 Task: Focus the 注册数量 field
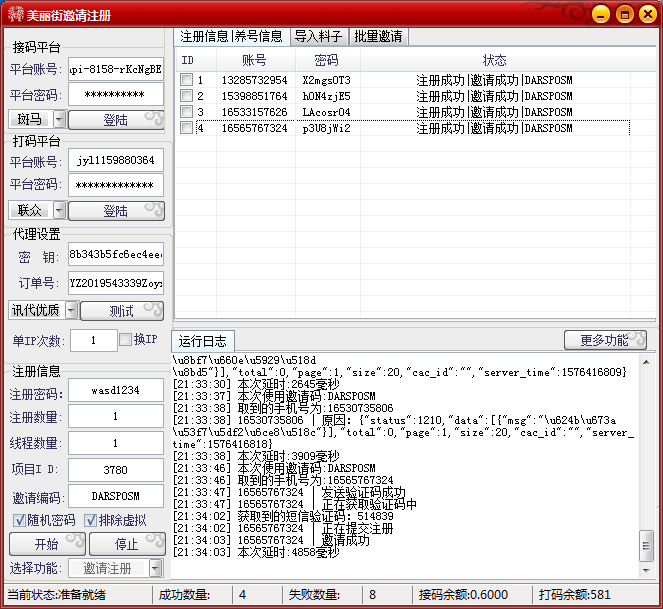(x=116, y=416)
